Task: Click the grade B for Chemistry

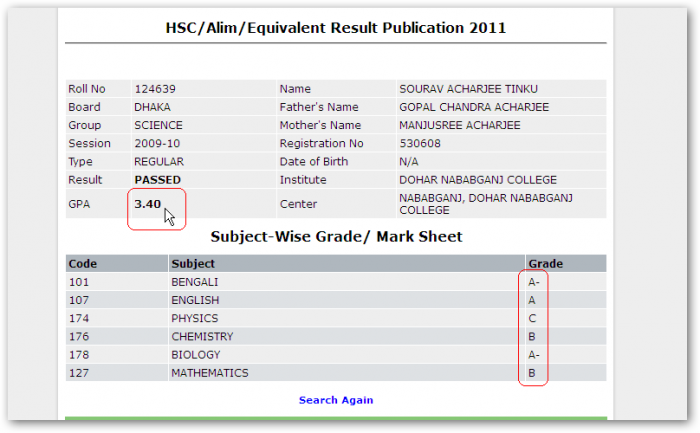Action: (532, 337)
